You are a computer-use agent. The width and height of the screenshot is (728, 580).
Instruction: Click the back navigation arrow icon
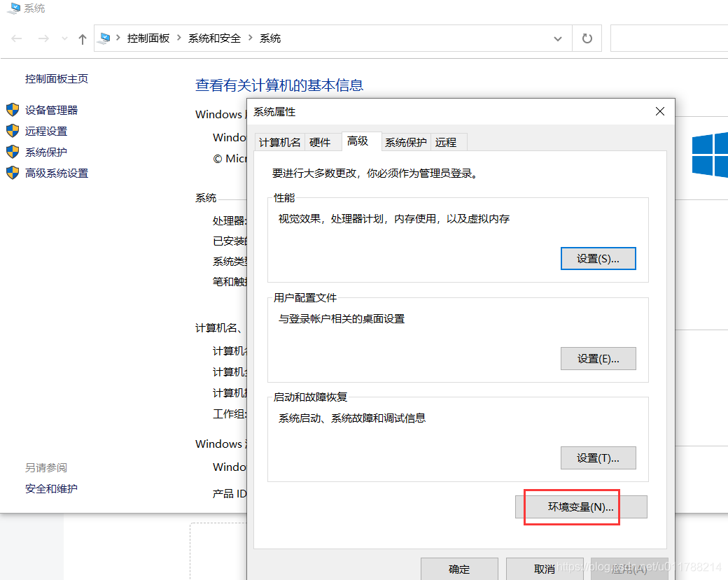coord(16,38)
